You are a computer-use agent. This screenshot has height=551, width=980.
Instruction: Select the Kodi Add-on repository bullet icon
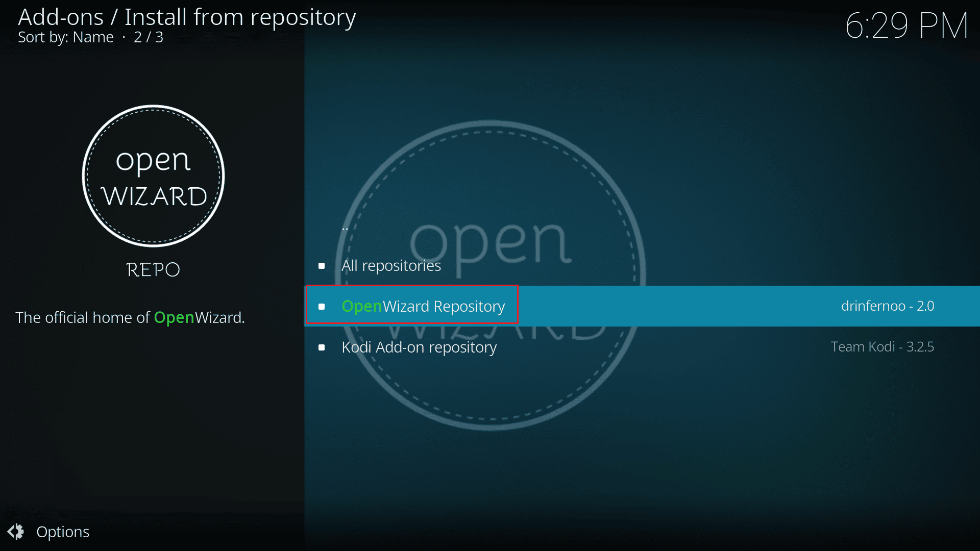click(322, 346)
